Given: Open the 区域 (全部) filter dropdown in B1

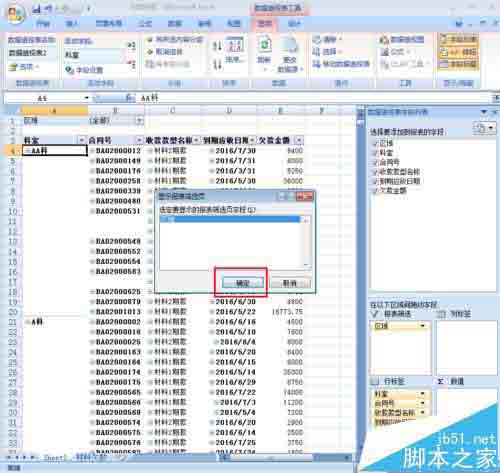Looking at the screenshot, I should pos(140,120).
